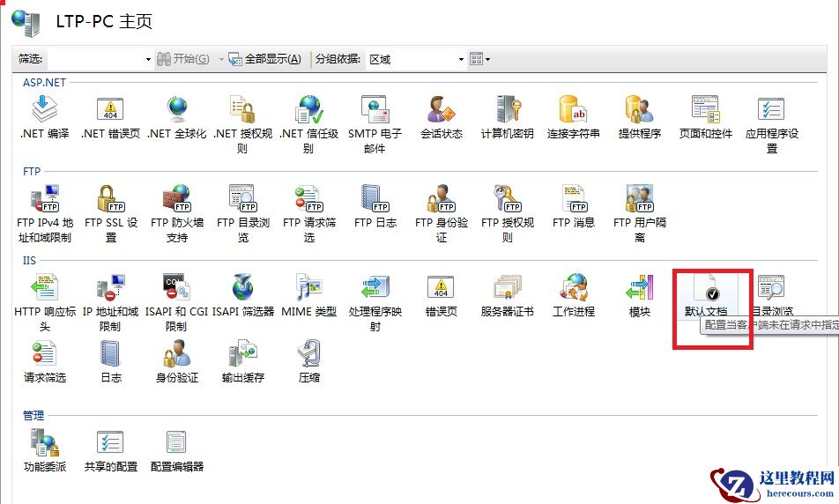Open FTP 目录浏览 feature
Viewport: 839px width, 504px height.
243,213
